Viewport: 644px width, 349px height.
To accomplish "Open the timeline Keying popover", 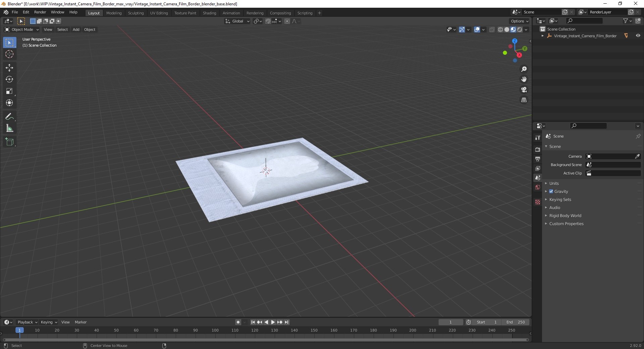I will point(49,322).
